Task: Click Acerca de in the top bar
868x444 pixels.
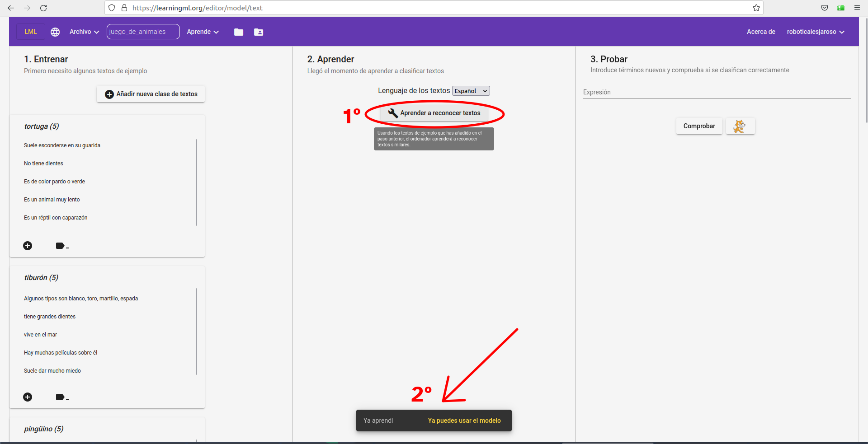Action: [x=760, y=32]
